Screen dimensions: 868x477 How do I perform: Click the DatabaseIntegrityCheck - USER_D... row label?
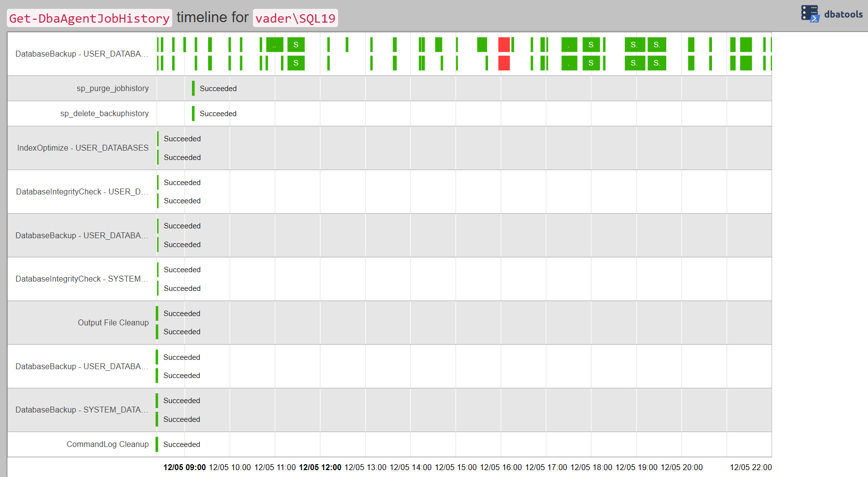[x=82, y=192]
